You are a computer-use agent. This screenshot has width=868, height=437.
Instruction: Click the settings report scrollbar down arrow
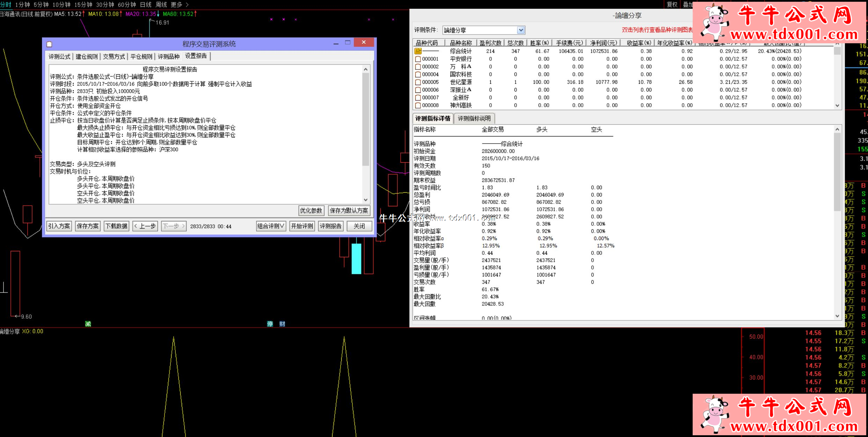pyautogui.click(x=366, y=200)
